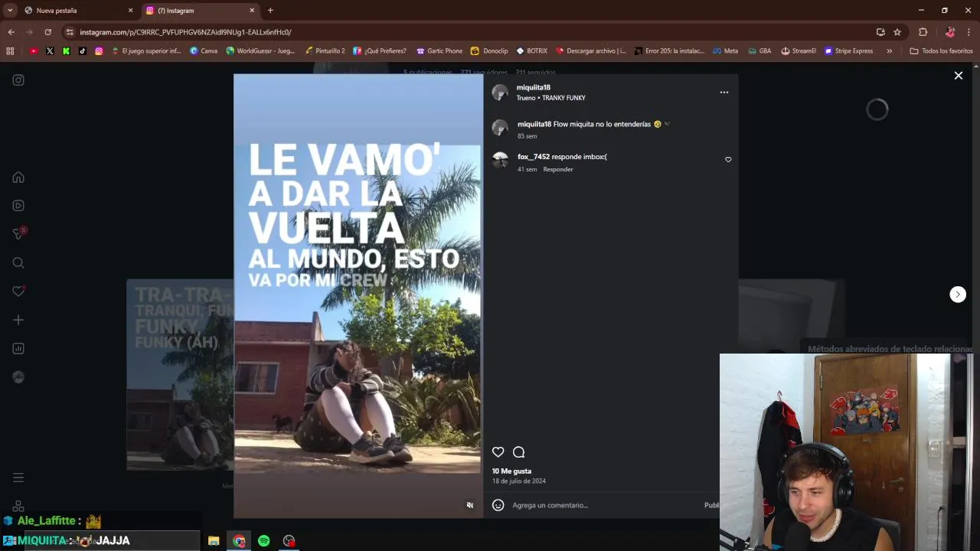This screenshot has width=980, height=551.
Task: Reload the page
Action: [x=47, y=32]
